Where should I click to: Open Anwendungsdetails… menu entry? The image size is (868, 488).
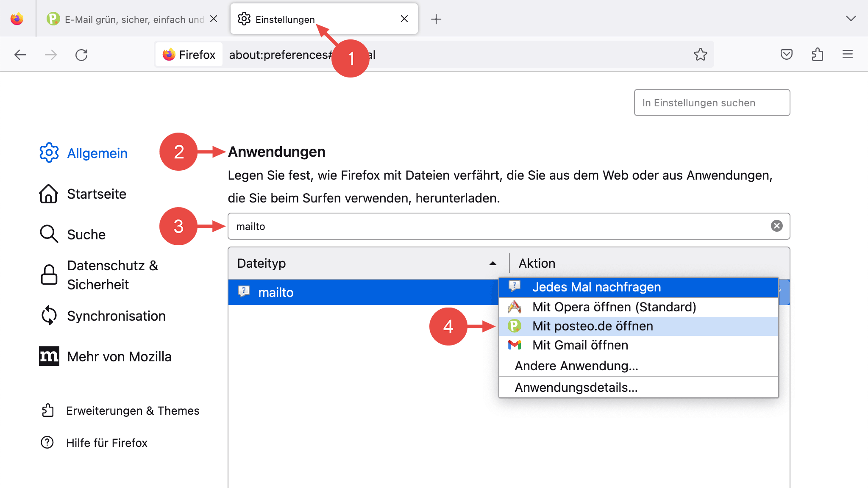[576, 388]
